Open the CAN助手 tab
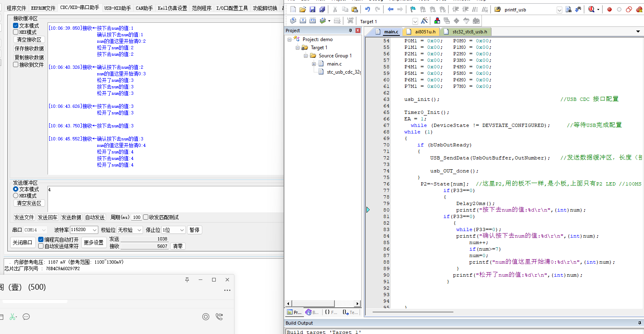The height and width of the screenshot is (334, 644). (144, 8)
